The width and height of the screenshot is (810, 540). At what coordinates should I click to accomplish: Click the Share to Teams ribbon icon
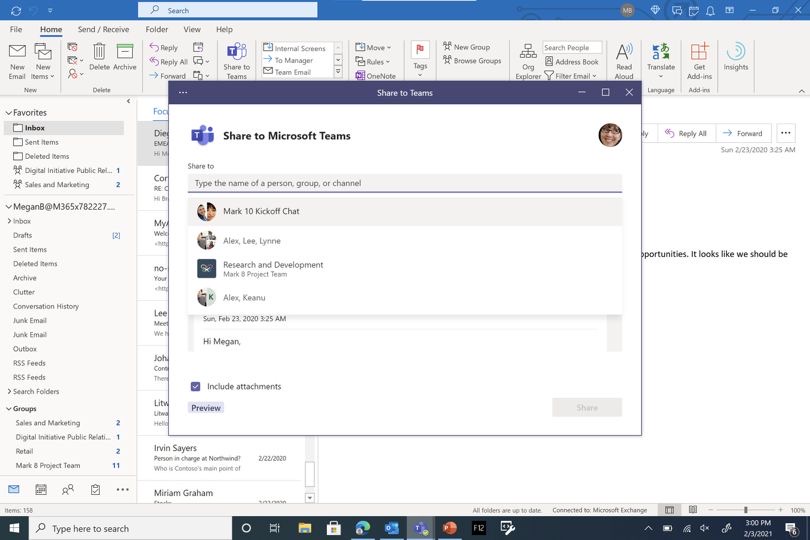237,61
